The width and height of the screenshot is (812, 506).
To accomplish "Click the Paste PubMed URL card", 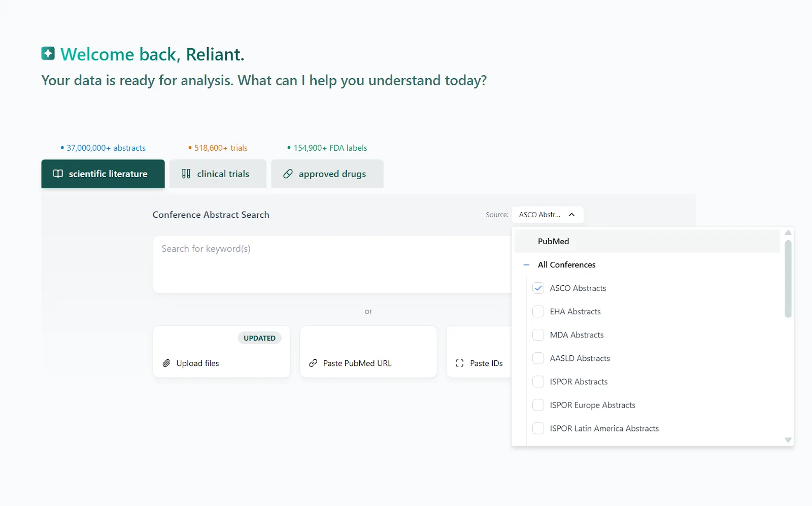I will 368,352.
